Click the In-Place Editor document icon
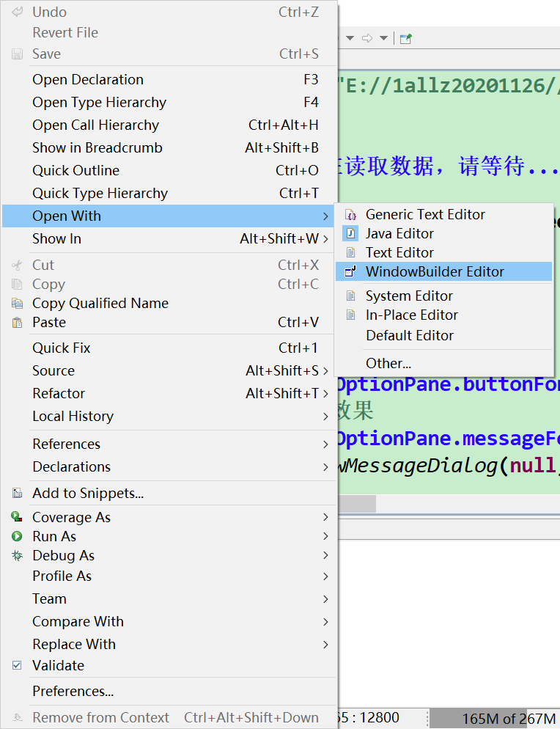560x729 pixels. pyautogui.click(x=351, y=315)
